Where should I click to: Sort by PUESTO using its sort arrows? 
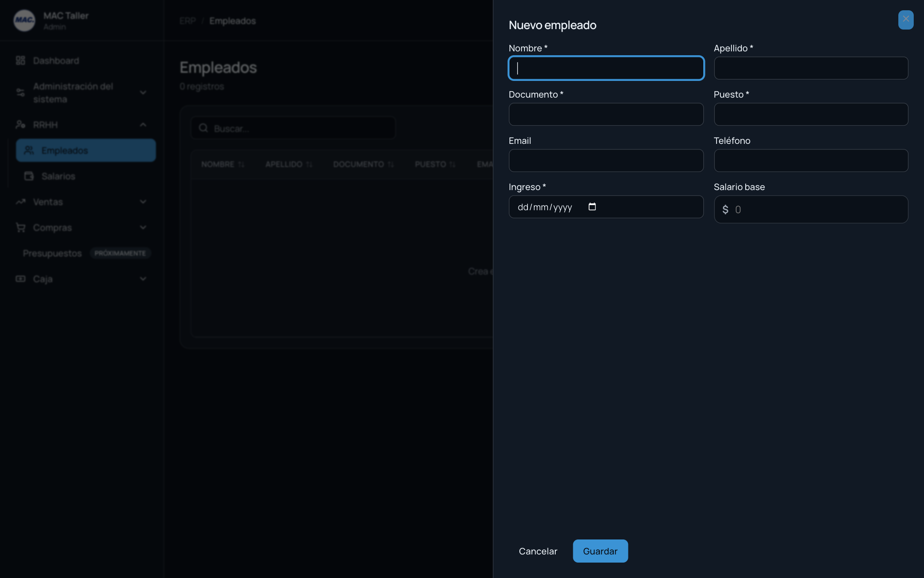[453, 164]
